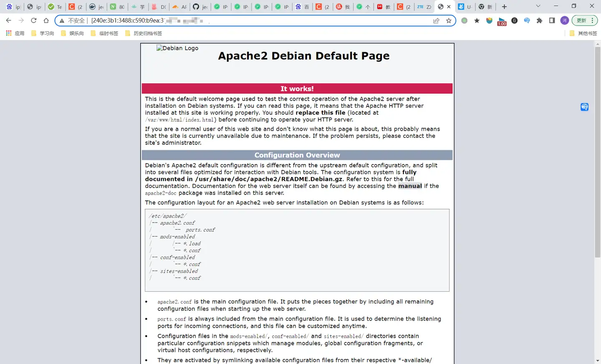601x364 pixels.
Task: Click the 更新 update button
Action: [x=581, y=20]
